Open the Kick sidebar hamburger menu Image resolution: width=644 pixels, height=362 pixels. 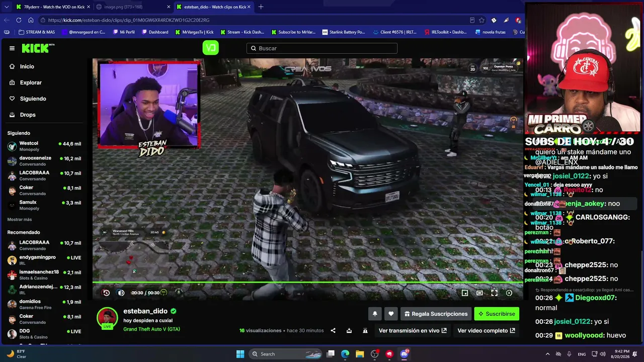(12, 48)
